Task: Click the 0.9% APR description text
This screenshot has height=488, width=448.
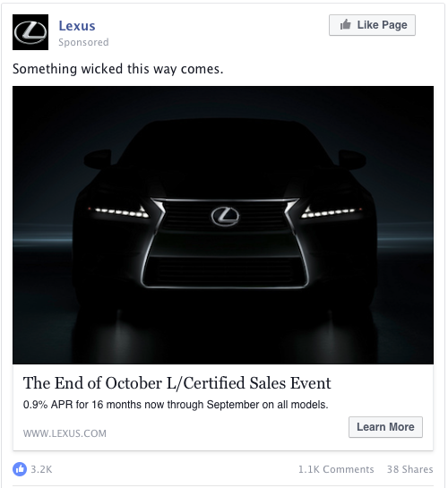Action: click(x=176, y=405)
